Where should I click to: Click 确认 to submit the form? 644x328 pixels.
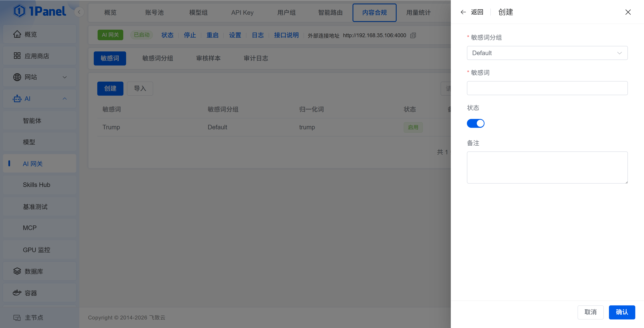pos(622,312)
